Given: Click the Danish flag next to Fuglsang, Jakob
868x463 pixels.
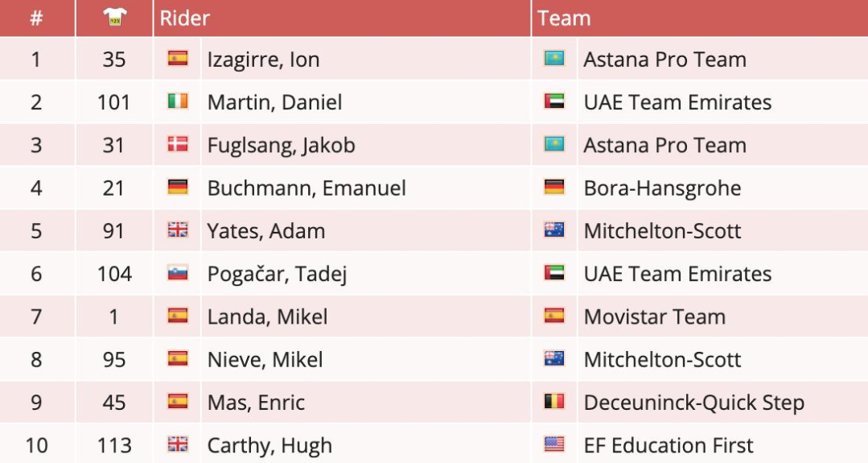Looking at the screenshot, I should (x=178, y=144).
